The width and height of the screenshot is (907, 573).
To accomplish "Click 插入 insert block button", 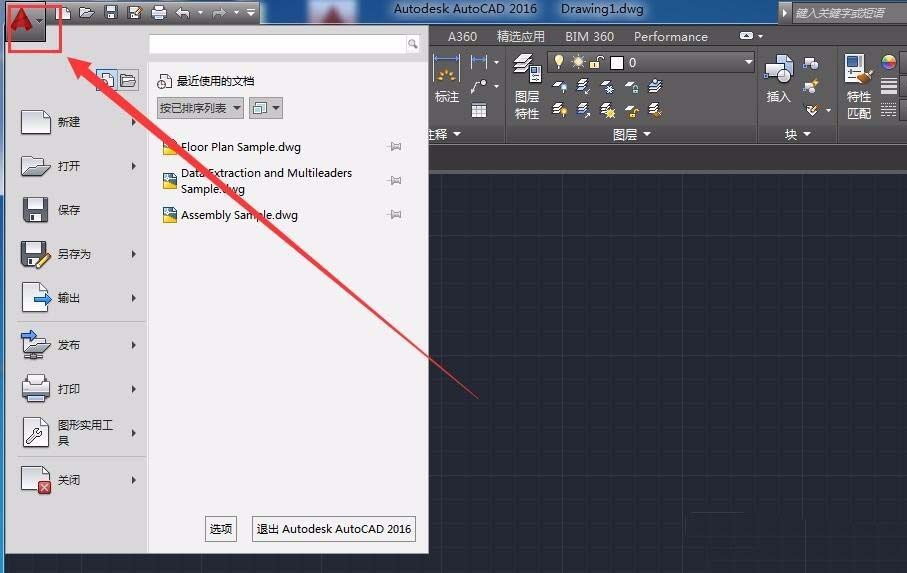I will (779, 79).
